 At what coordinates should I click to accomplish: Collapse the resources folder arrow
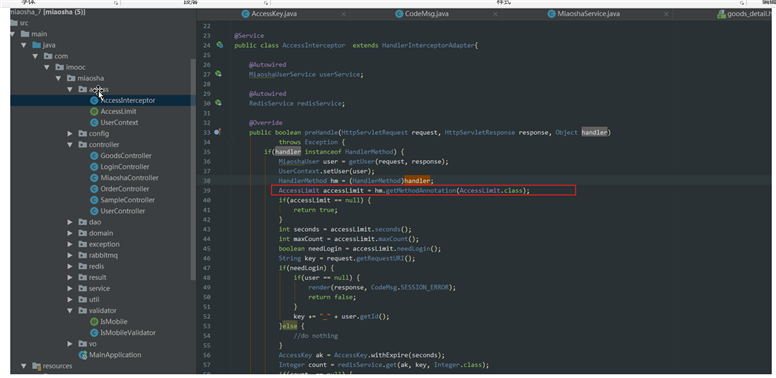24,366
